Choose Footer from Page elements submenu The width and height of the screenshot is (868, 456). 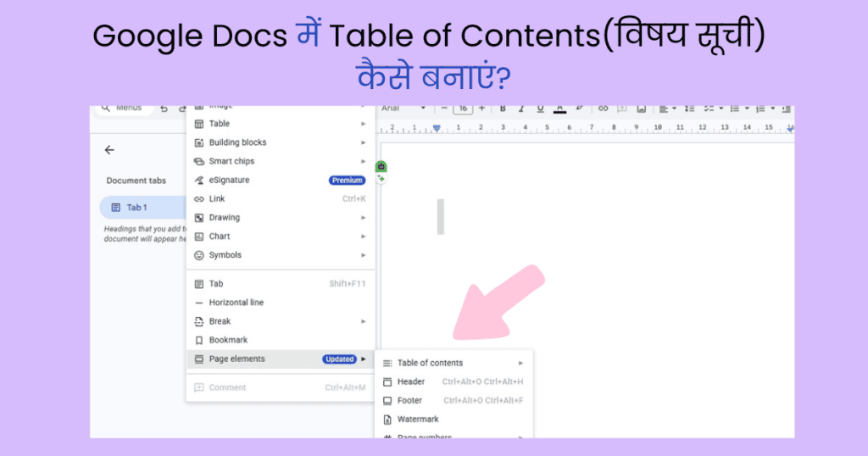454,401
